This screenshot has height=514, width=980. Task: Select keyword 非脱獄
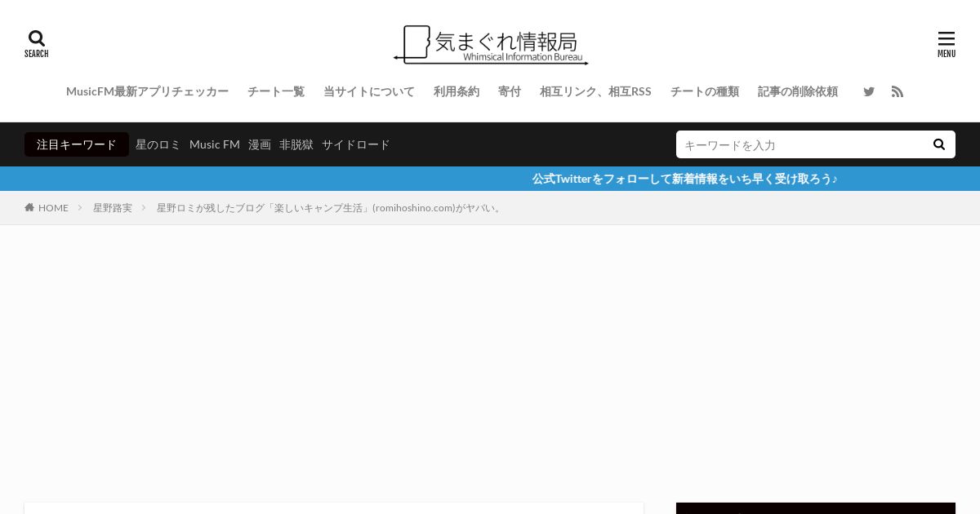pyautogui.click(x=296, y=144)
